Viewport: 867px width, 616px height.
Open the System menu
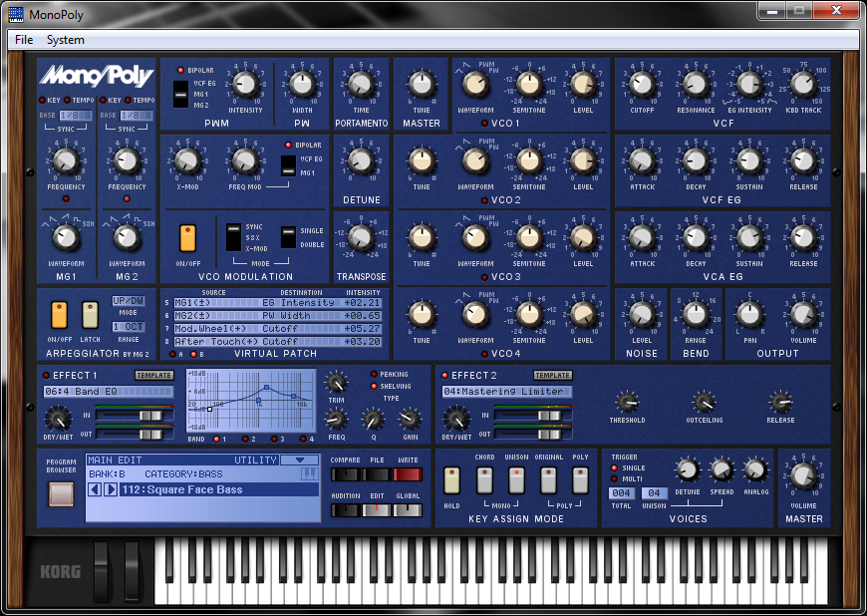tap(65, 40)
